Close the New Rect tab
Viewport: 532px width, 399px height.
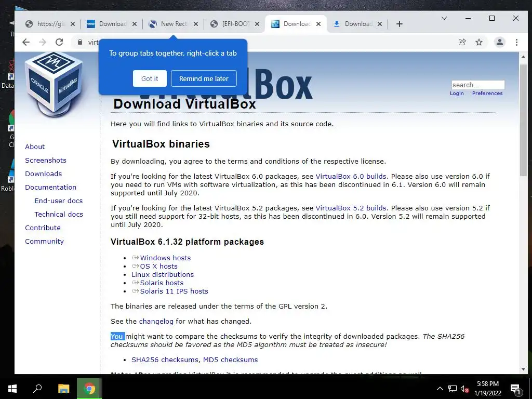196,24
